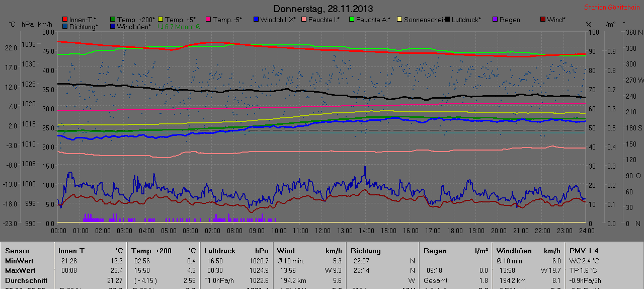Click the 18:00 time axis label
Image resolution: width=644 pixels, height=289 pixels.
click(454, 231)
